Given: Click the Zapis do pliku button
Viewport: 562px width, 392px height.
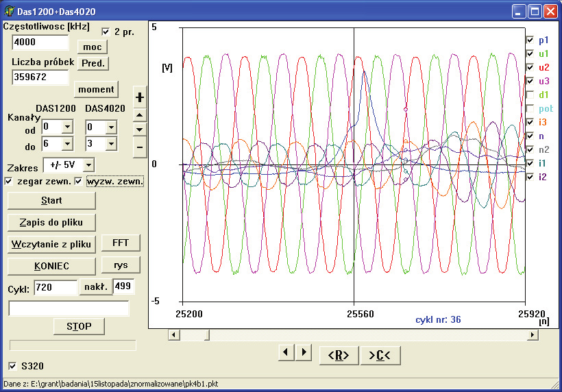Looking at the screenshot, I should (x=51, y=223).
